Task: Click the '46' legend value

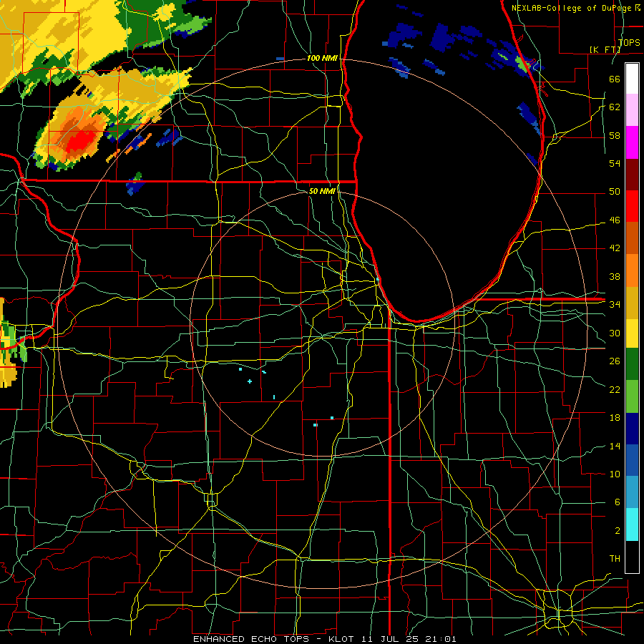Action: [x=615, y=220]
